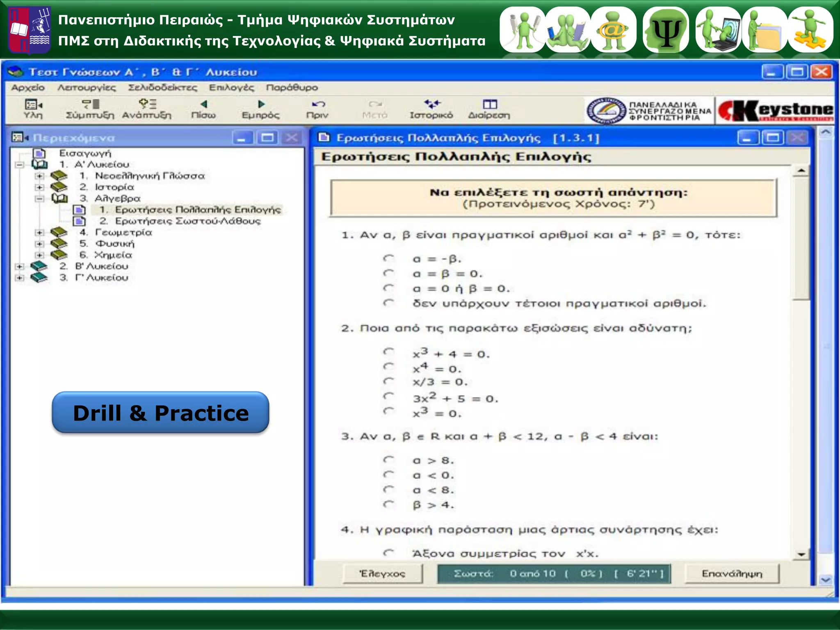Click the Ύλη toolbar icon
Viewport: 840px width, 630px height.
(x=33, y=105)
